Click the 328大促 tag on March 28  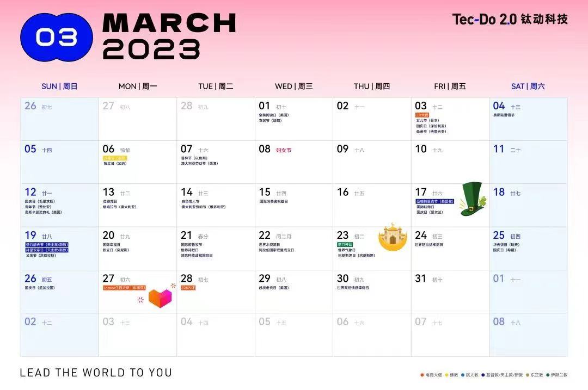point(188,288)
